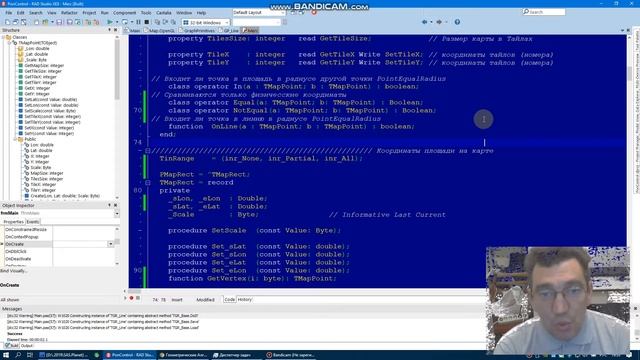Open the Castalia menu
This screenshot has width=640, height=360.
(164, 13)
